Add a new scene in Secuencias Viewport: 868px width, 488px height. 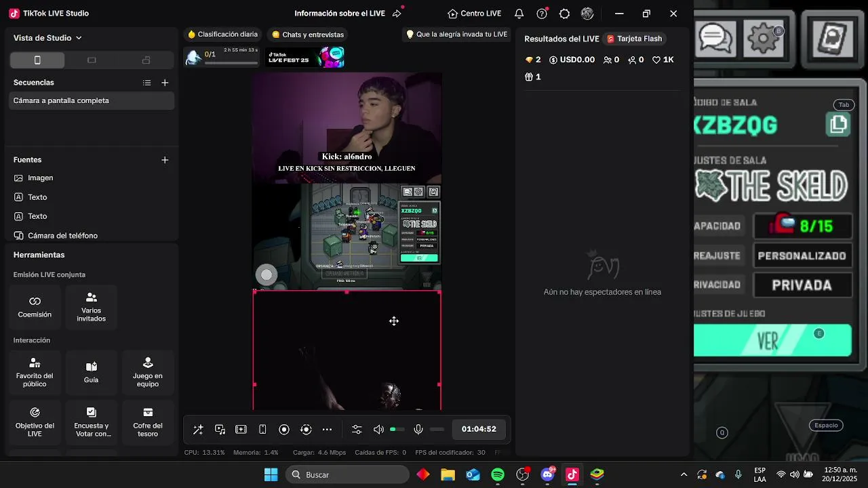tap(165, 83)
